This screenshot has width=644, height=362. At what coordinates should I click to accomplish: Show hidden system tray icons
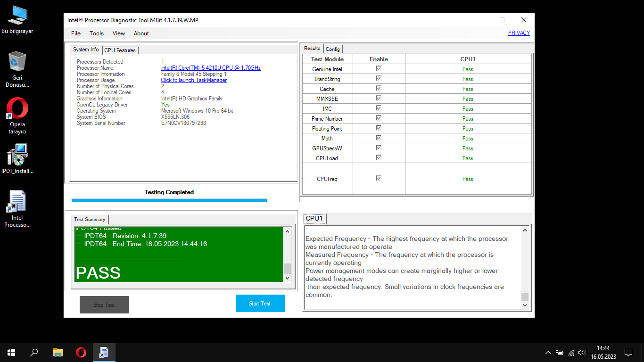pos(548,352)
